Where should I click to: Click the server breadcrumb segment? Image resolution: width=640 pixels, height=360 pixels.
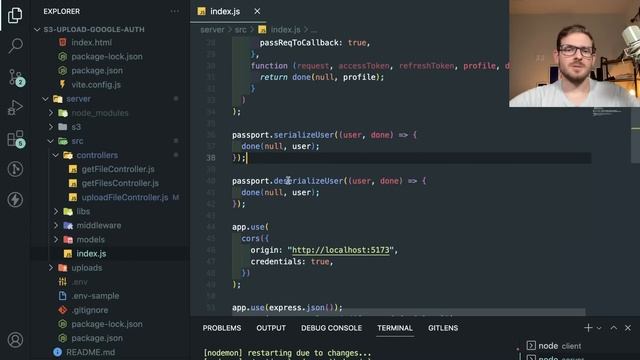coord(212,30)
